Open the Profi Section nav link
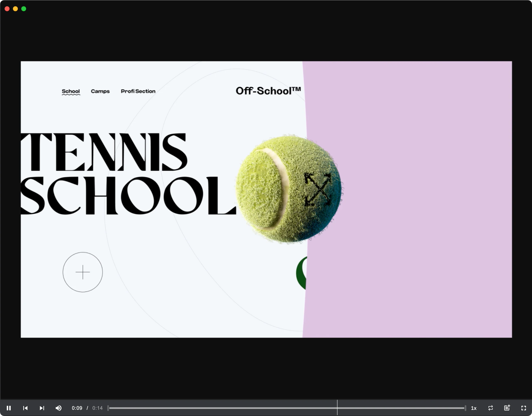The image size is (532, 416). point(138,91)
